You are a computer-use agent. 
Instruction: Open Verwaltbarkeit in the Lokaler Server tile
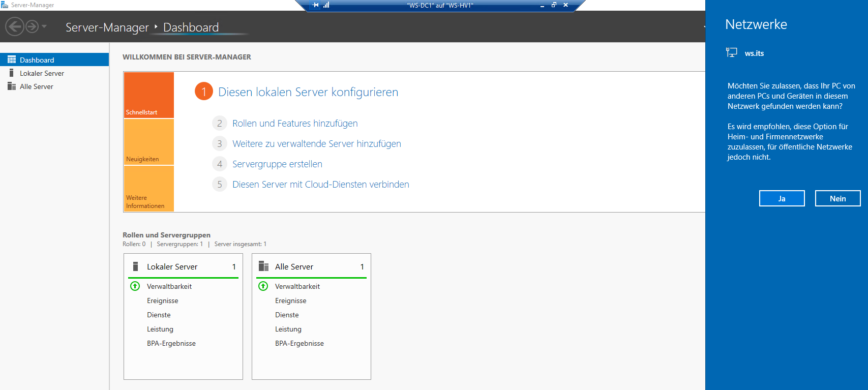(x=169, y=286)
